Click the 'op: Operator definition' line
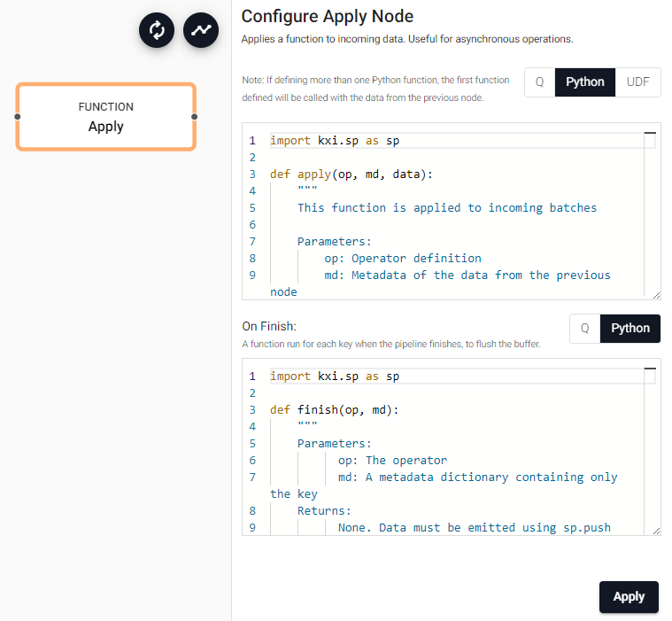This screenshot has width=672, height=621. pyautogui.click(x=403, y=258)
